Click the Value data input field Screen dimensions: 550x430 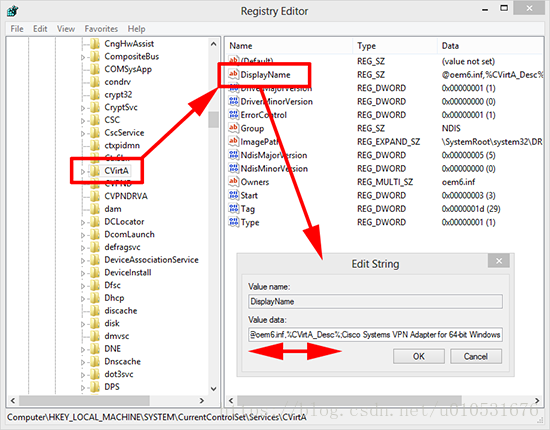[375, 335]
